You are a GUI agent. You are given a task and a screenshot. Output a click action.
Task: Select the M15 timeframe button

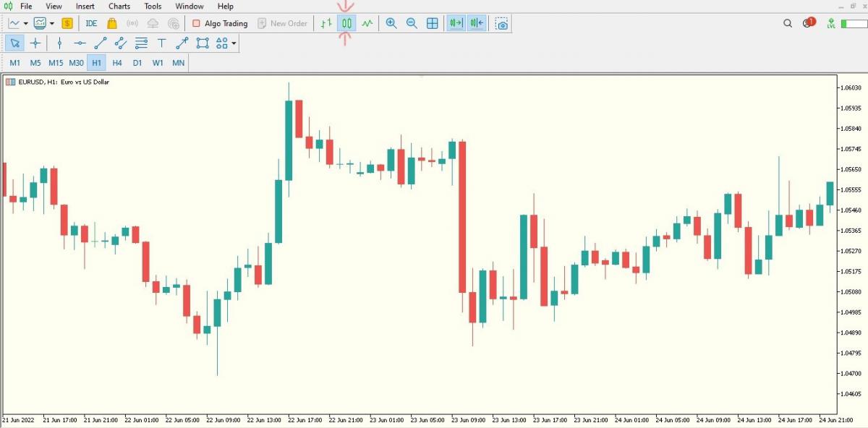tap(56, 63)
